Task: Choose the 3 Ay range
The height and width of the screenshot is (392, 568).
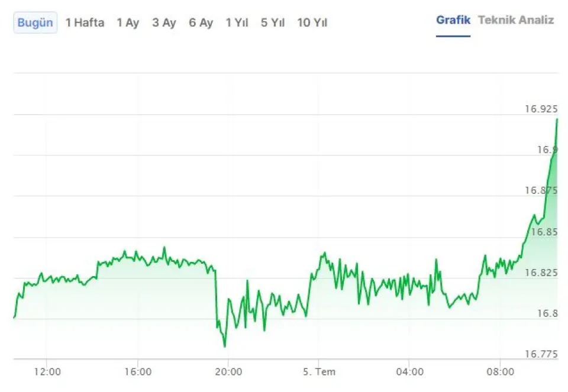Action: (164, 23)
